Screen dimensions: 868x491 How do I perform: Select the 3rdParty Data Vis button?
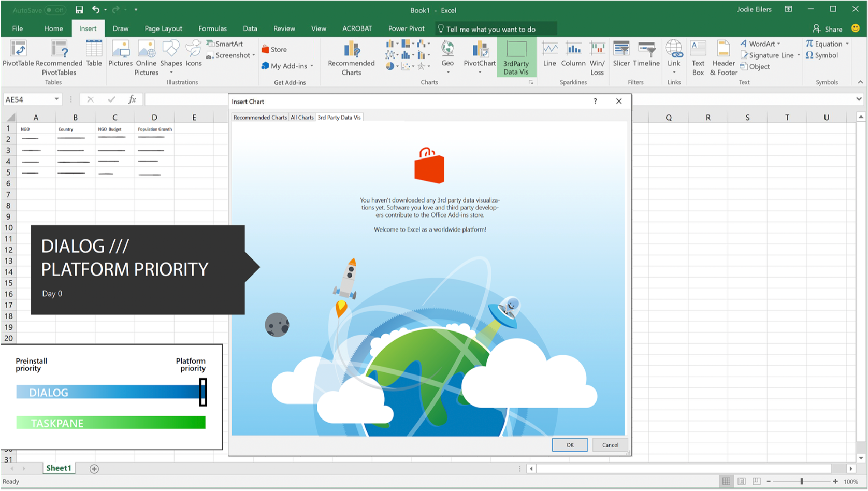click(516, 58)
